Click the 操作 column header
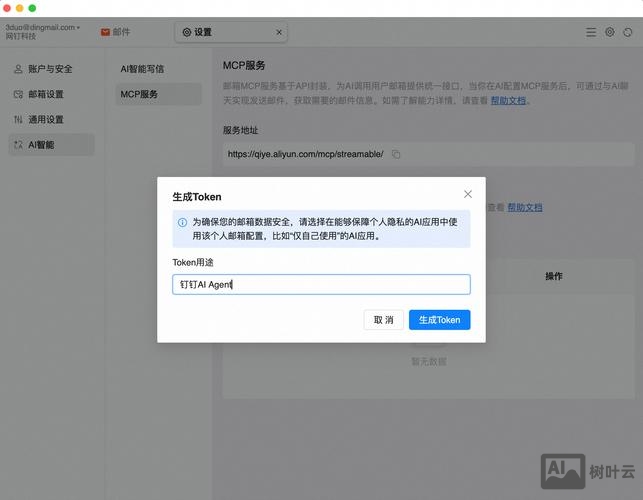This screenshot has height=500, width=643. click(554, 276)
